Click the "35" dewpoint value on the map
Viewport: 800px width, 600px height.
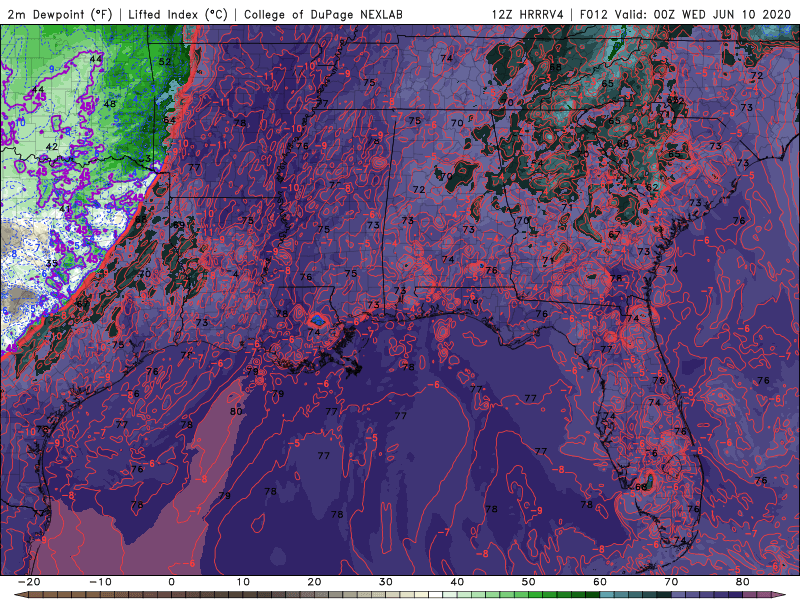(52, 264)
